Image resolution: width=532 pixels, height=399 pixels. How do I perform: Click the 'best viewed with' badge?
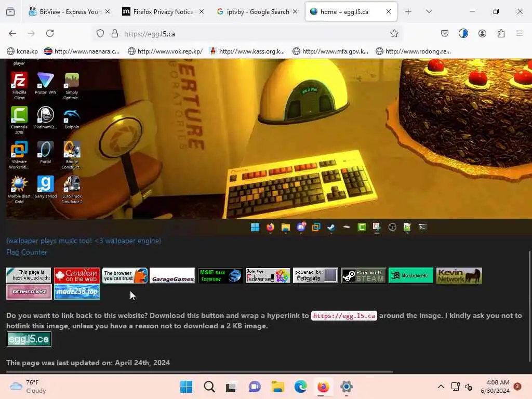coord(29,275)
